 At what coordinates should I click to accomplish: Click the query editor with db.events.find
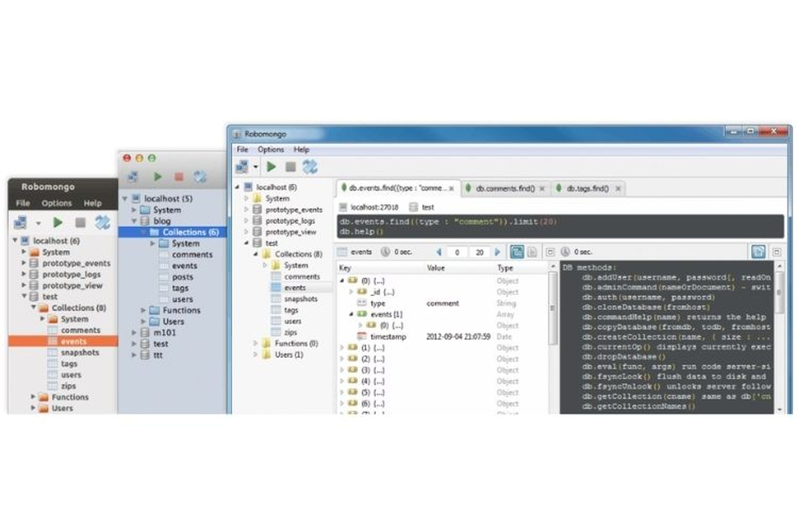click(560, 226)
